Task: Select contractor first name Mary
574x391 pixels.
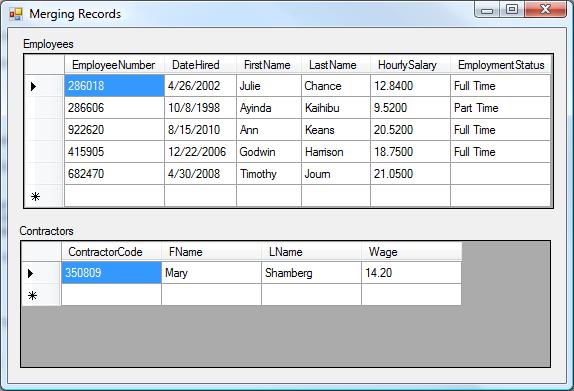Action: [211, 273]
